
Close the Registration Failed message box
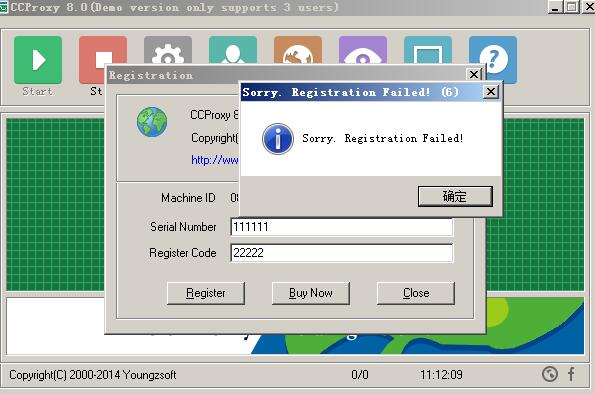[x=491, y=91]
